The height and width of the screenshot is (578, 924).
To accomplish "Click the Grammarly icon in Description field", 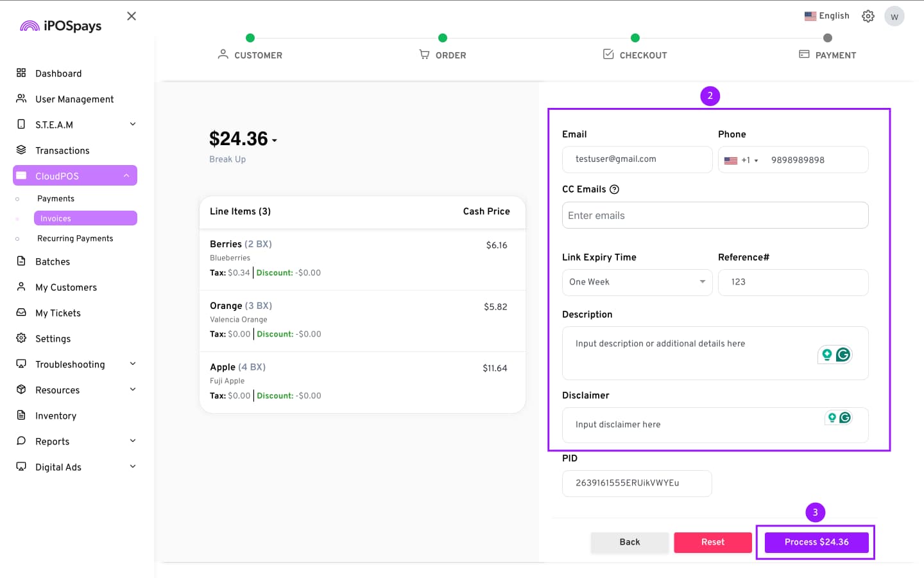I will (x=843, y=355).
